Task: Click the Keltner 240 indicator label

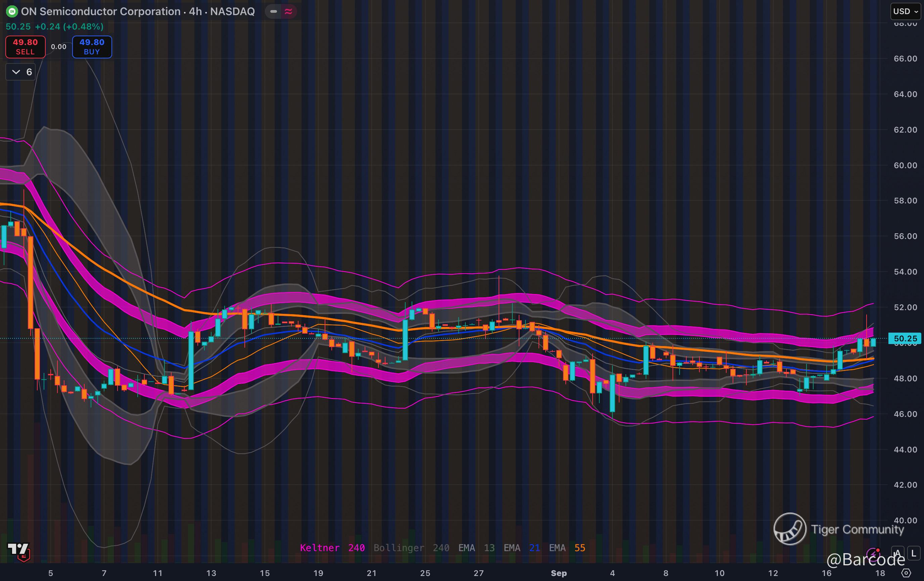Action: (x=332, y=548)
